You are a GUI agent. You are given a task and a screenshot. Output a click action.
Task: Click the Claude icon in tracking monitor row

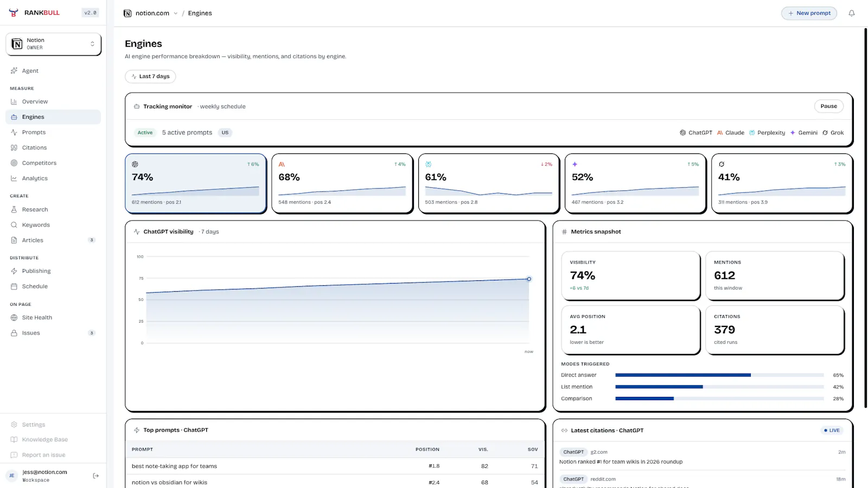tap(720, 132)
